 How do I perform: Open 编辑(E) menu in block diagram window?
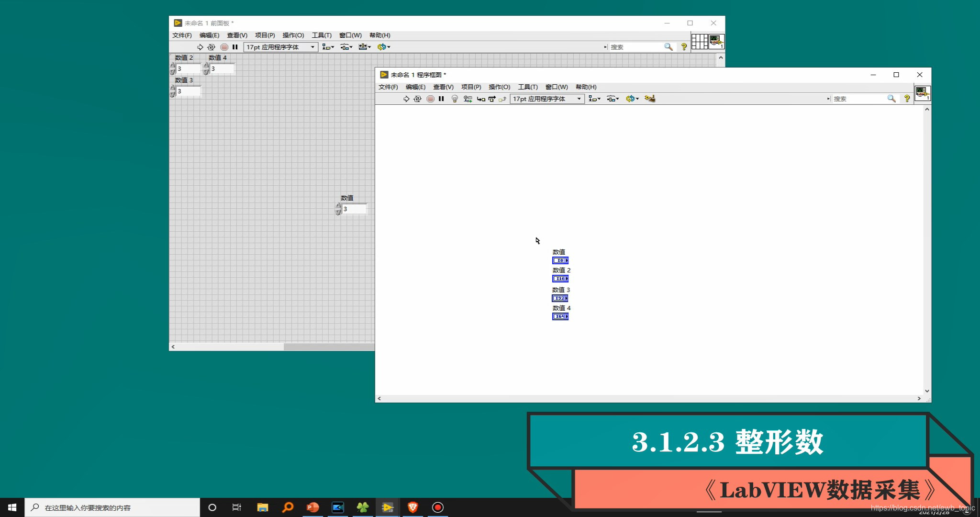click(x=415, y=87)
